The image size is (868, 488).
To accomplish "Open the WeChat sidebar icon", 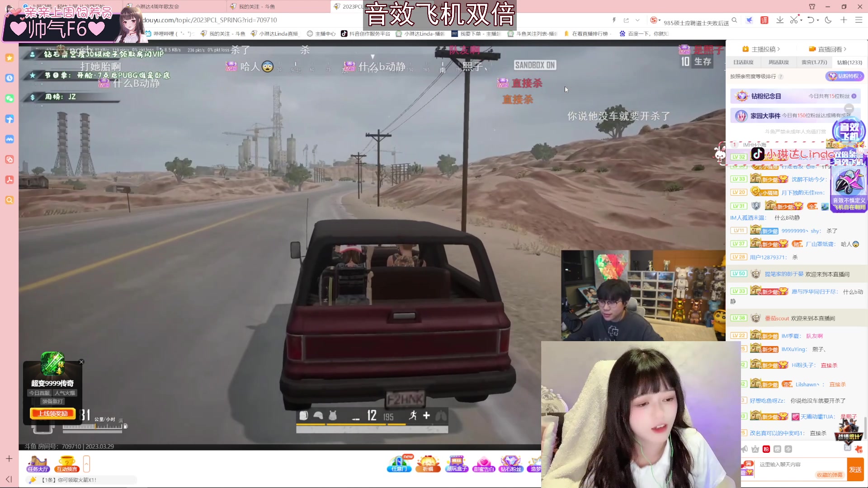I will [x=9, y=99].
